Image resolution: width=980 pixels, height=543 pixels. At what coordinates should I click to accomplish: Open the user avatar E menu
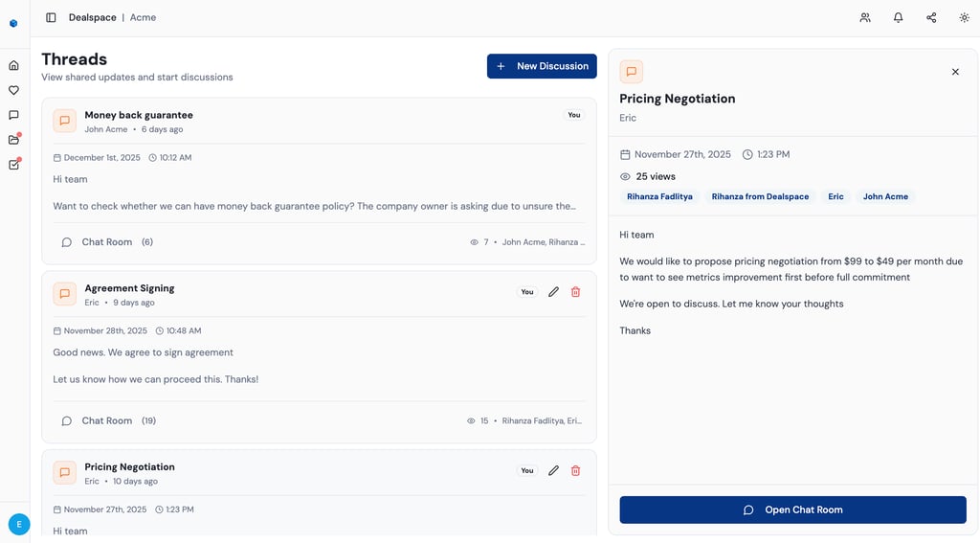19,524
